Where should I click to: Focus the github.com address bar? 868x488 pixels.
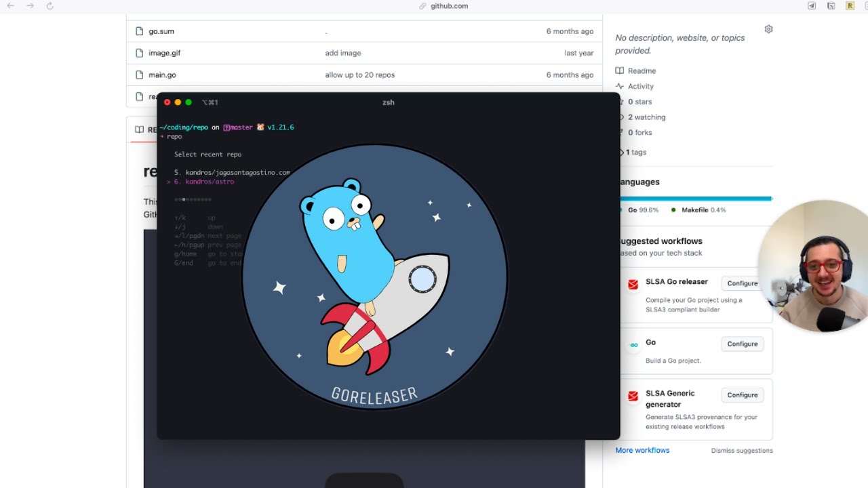pyautogui.click(x=443, y=6)
